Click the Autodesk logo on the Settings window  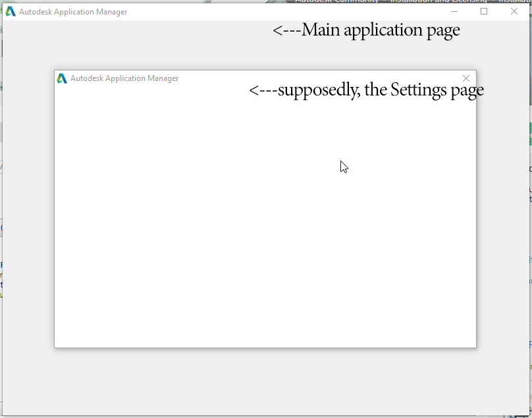[62, 78]
